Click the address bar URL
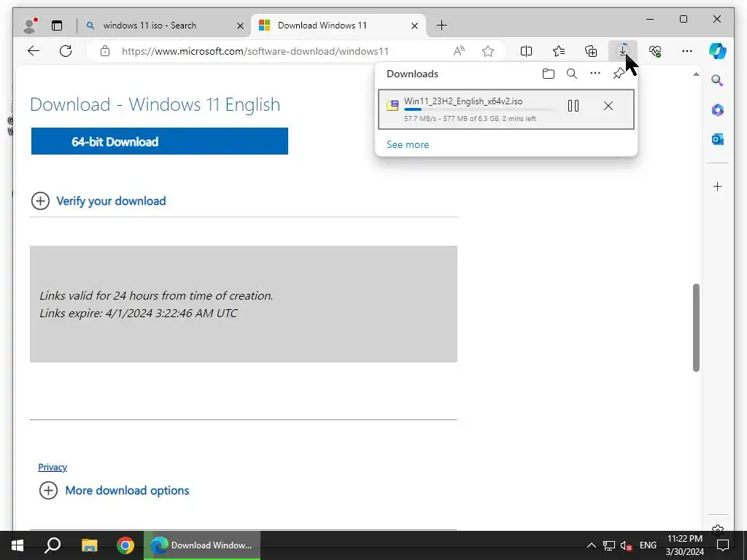Viewport: 747px width, 560px height. click(255, 51)
